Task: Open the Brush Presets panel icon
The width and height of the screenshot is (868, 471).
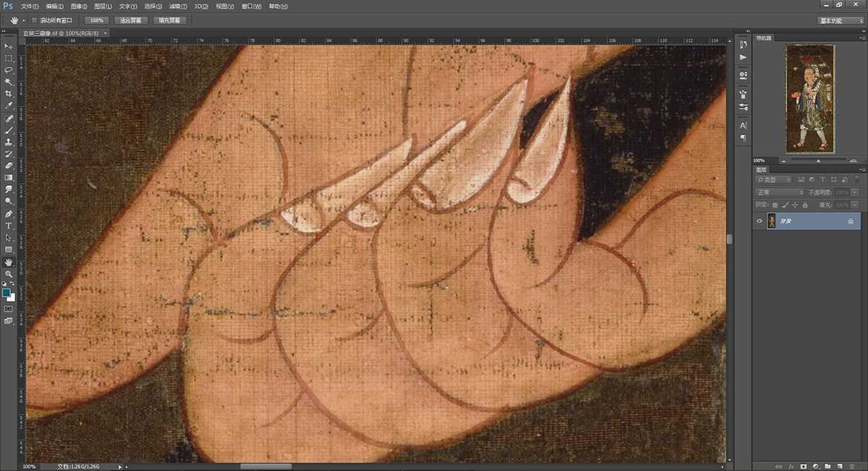Action: 744,94
